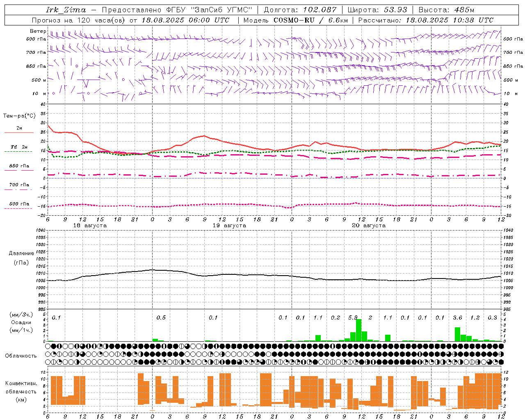Screen dimensions: 525x420
Task: Click the 1.2 precipitation value
Action: pos(475,318)
